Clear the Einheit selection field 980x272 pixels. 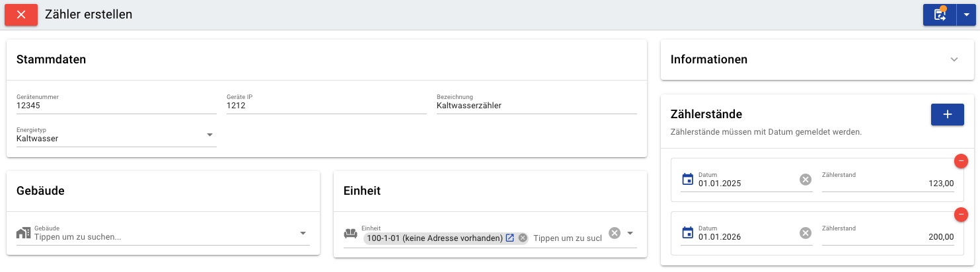pyautogui.click(x=615, y=232)
